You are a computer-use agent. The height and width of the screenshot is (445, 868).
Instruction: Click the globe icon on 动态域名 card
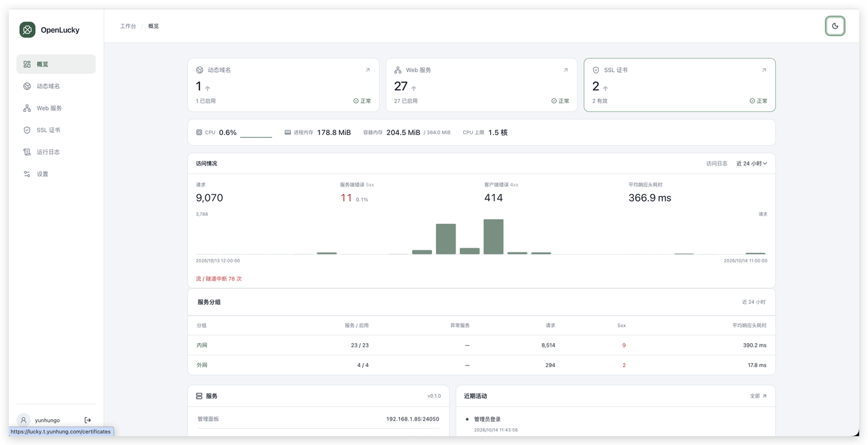(x=199, y=70)
